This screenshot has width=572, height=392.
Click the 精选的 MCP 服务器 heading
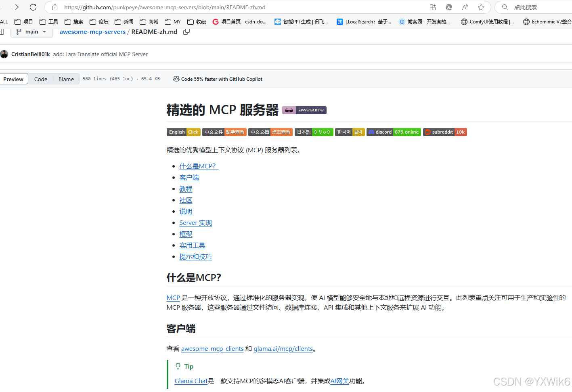[x=222, y=110]
